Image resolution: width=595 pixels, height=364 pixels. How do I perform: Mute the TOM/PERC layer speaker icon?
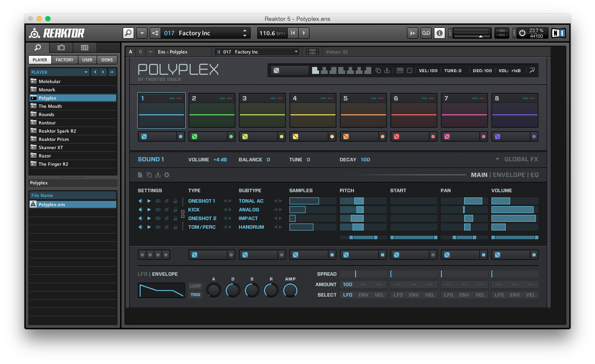(140, 227)
